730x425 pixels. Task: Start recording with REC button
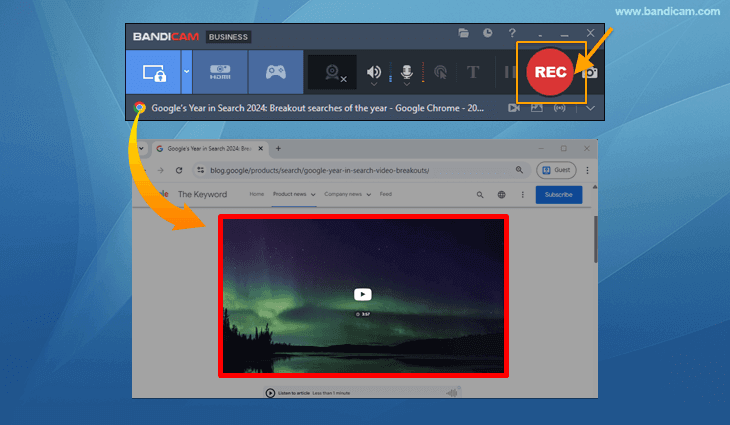pos(550,72)
